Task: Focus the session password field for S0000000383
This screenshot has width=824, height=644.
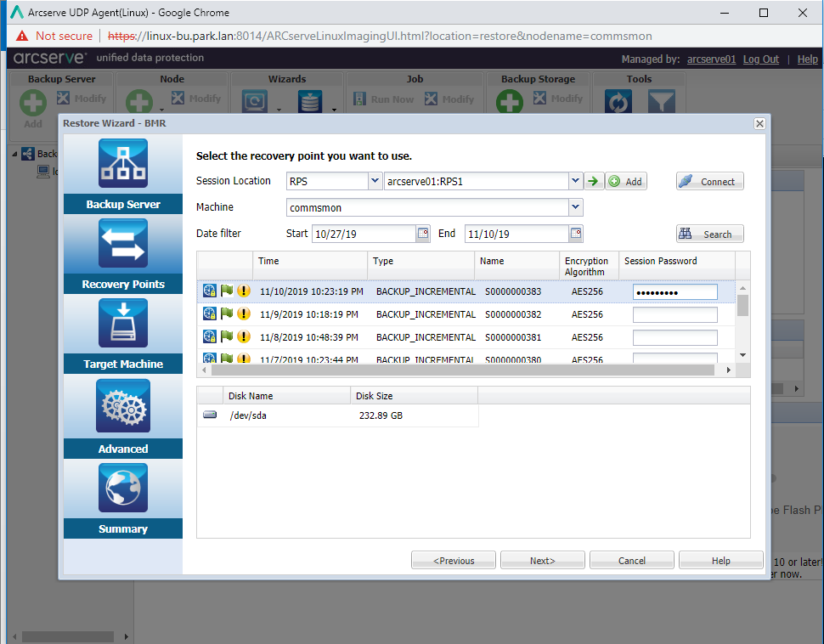Action: click(x=675, y=291)
